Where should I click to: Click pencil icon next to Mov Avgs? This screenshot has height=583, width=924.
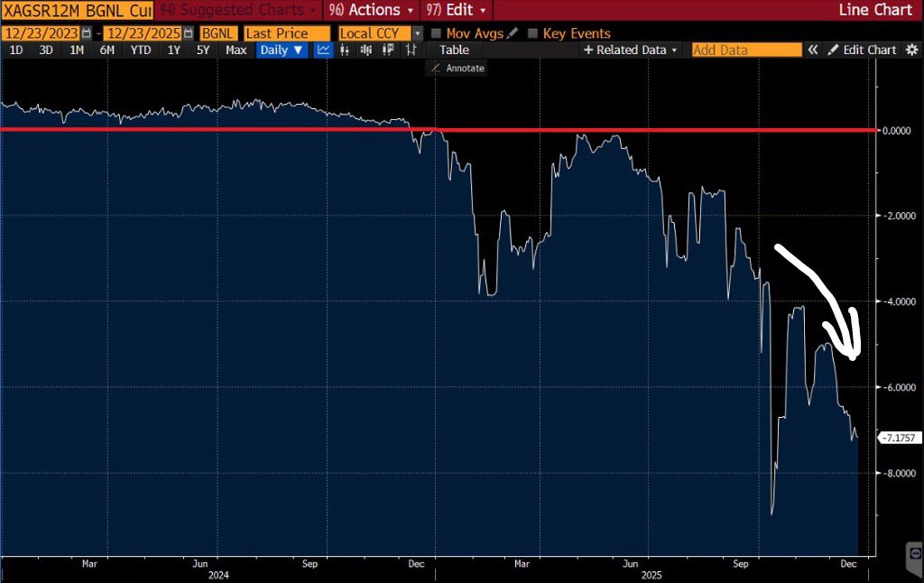click(513, 33)
